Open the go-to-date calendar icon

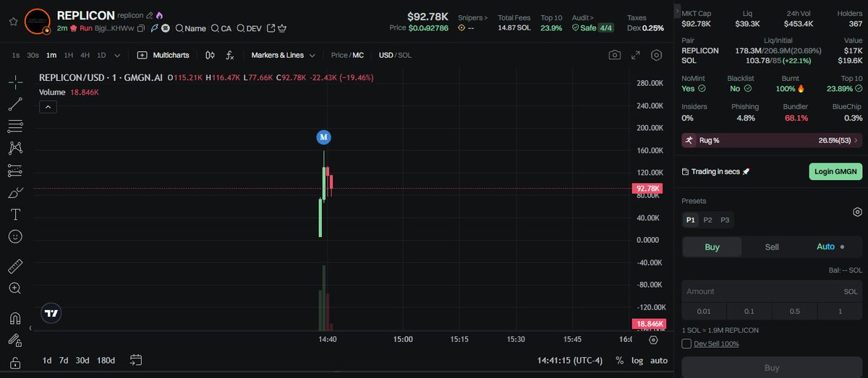[x=135, y=360]
